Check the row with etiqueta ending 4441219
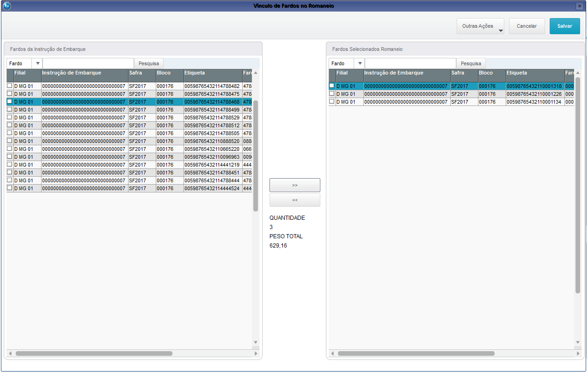Image resolution: width=588 pixels, height=372 pixels. tap(10, 165)
